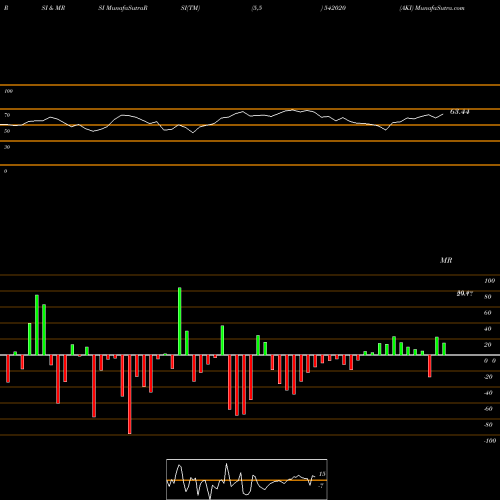Click the 'SI MunafaSutraR' header text

click(x=123, y=8)
